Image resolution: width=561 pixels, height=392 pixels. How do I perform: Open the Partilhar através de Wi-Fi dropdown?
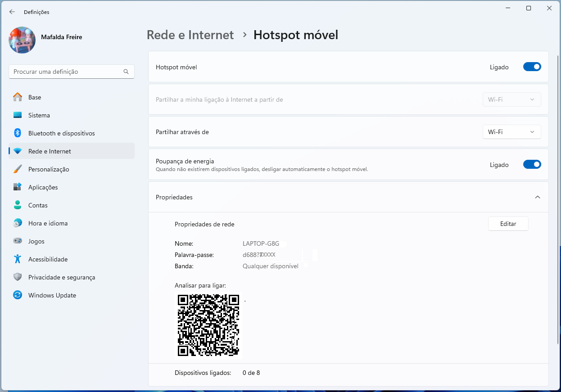[511, 132]
